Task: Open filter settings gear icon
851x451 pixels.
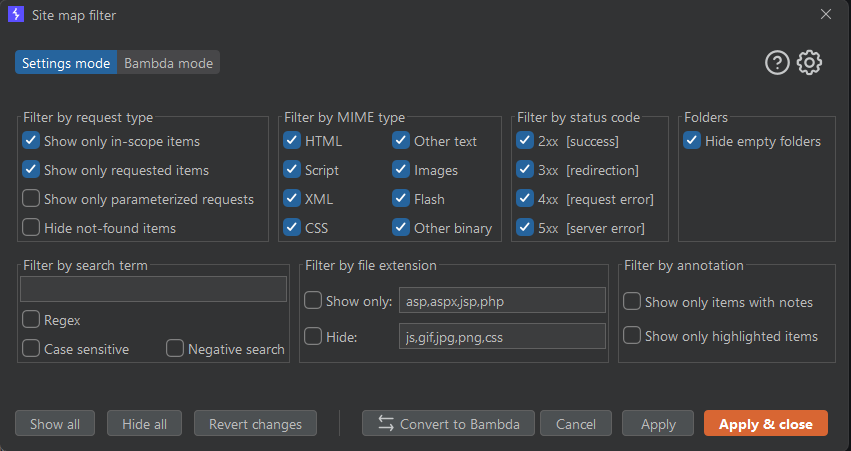Action: tap(809, 63)
